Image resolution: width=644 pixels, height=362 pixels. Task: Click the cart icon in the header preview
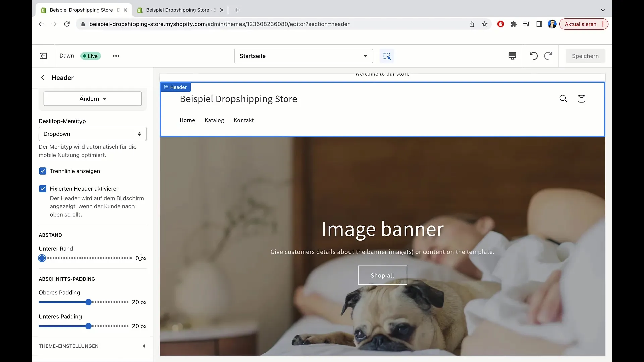(581, 99)
